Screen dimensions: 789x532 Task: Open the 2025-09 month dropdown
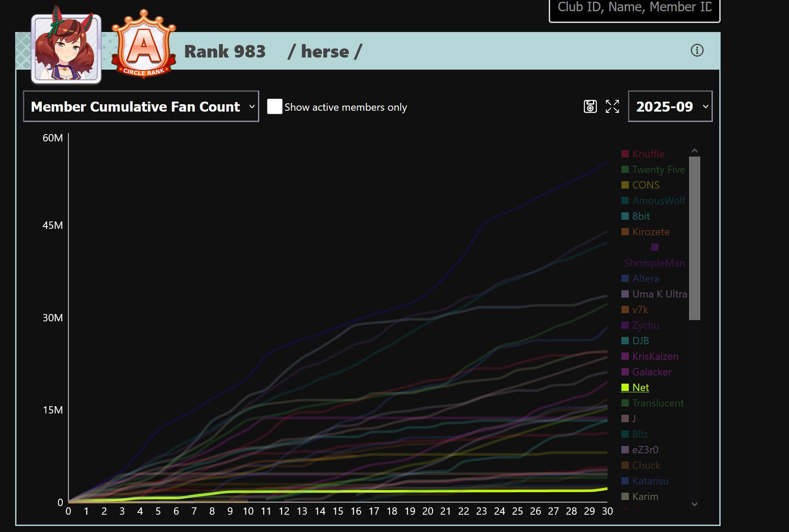coord(670,106)
